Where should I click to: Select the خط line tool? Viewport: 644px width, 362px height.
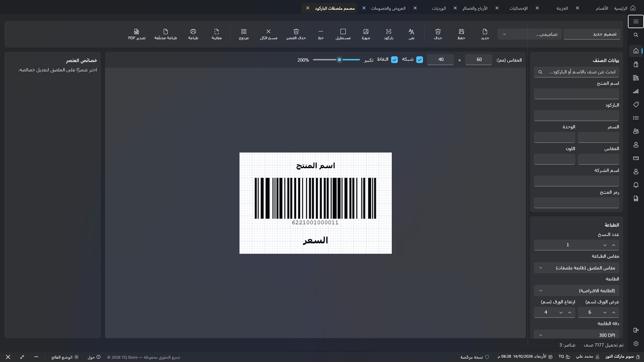[321, 34]
